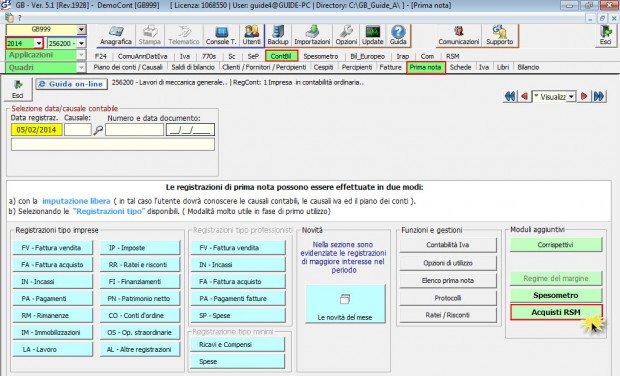The height and width of the screenshot is (376, 620).
Task: Click the question mark menu icon
Action: (19, 18)
